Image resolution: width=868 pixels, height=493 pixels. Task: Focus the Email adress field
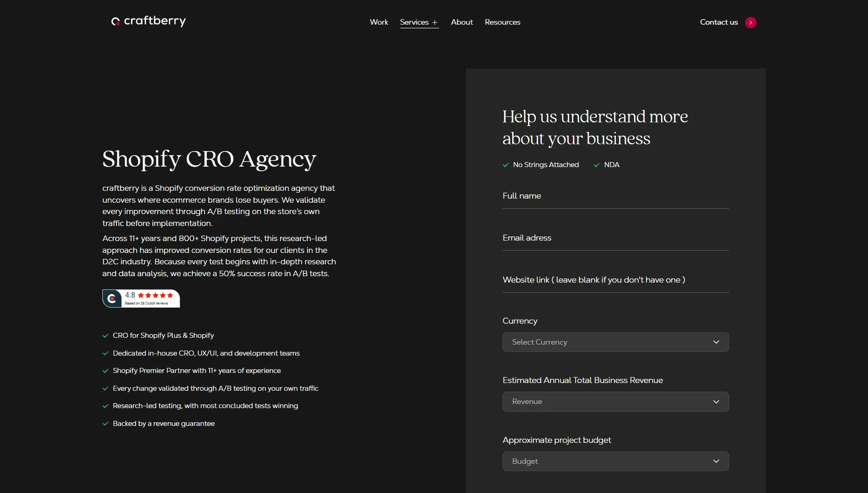[616, 238]
